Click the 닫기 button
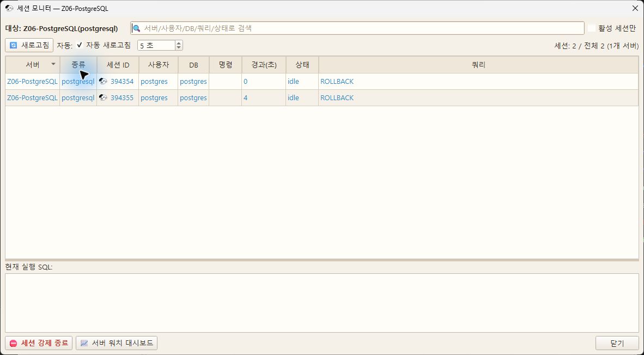This screenshot has height=355, width=644. coord(617,343)
